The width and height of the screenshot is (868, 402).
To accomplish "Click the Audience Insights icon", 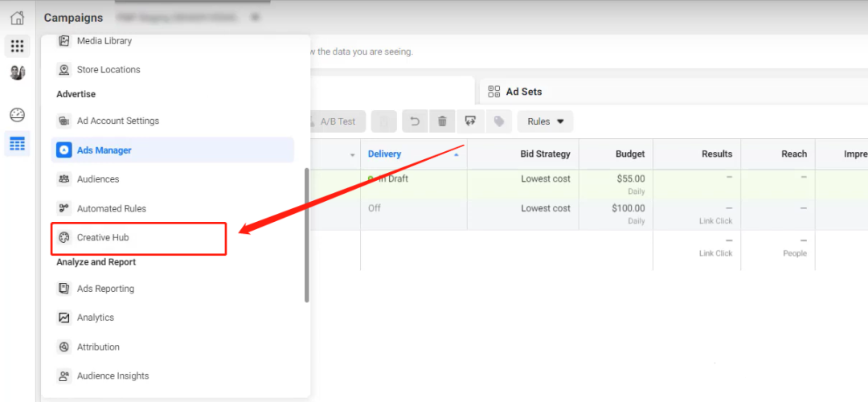I will 64,376.
